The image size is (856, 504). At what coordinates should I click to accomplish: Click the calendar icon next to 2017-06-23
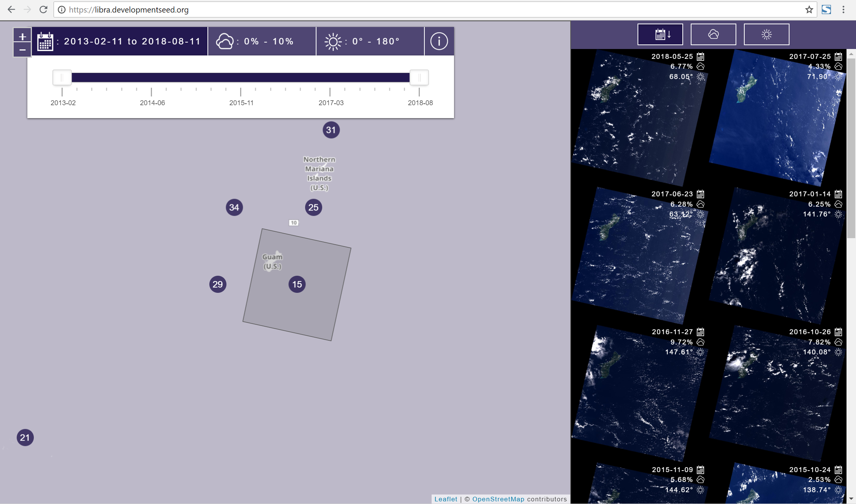pos(701,194)
